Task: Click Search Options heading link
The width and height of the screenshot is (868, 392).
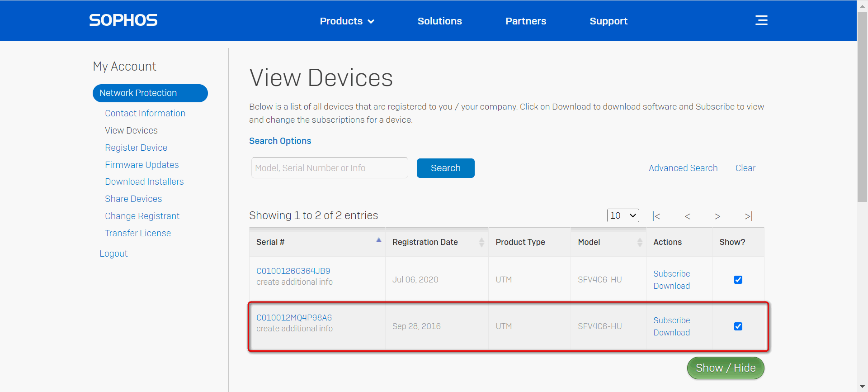Action: (x=280, y=141)
